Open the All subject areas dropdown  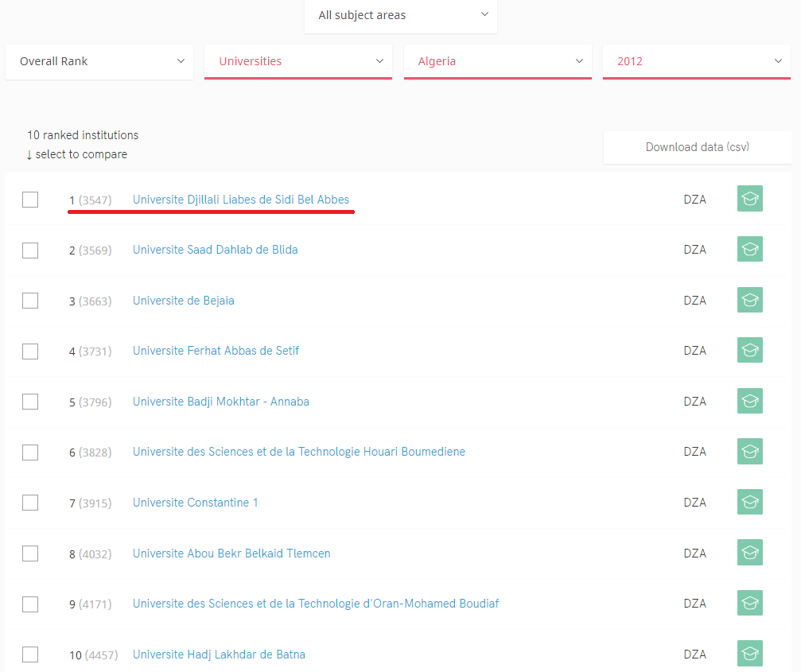coord(401,15)
